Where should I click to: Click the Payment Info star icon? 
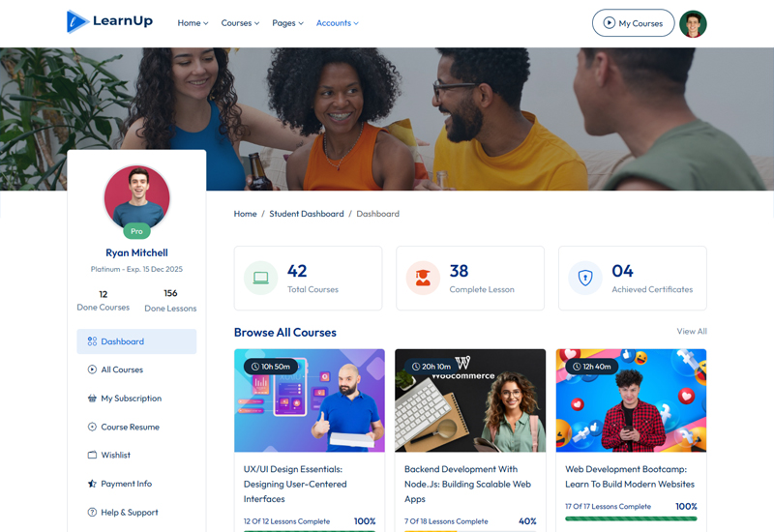click(x=92, y=484)
